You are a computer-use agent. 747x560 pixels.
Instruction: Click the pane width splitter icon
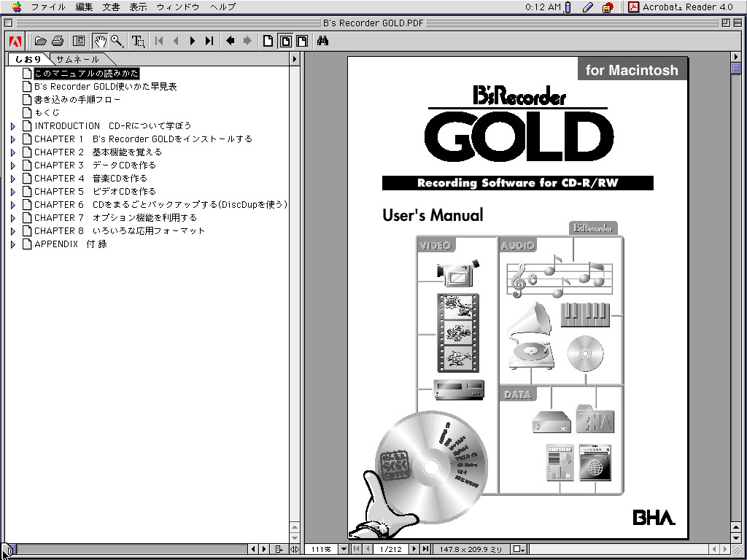(x=295, y=549)
